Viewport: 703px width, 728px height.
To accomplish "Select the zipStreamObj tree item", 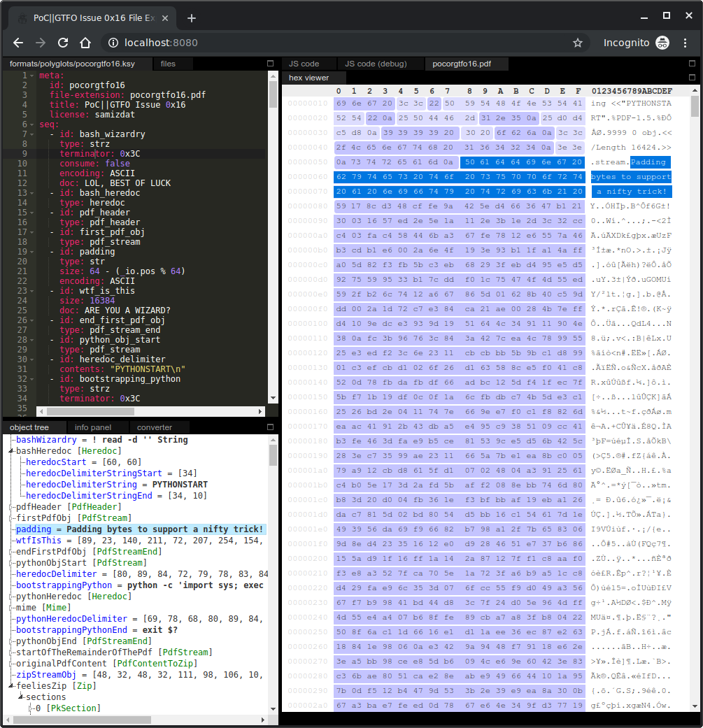I will tap(140, 675).
